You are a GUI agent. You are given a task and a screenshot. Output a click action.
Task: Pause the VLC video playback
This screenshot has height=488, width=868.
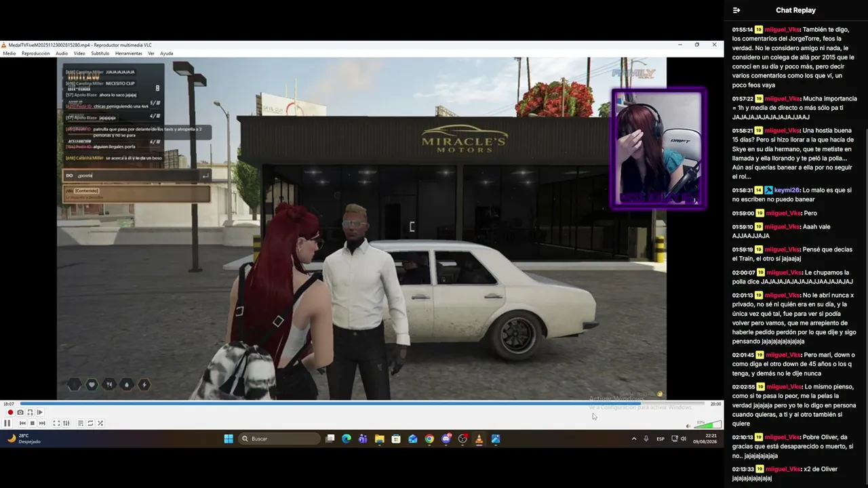(7, 423)
